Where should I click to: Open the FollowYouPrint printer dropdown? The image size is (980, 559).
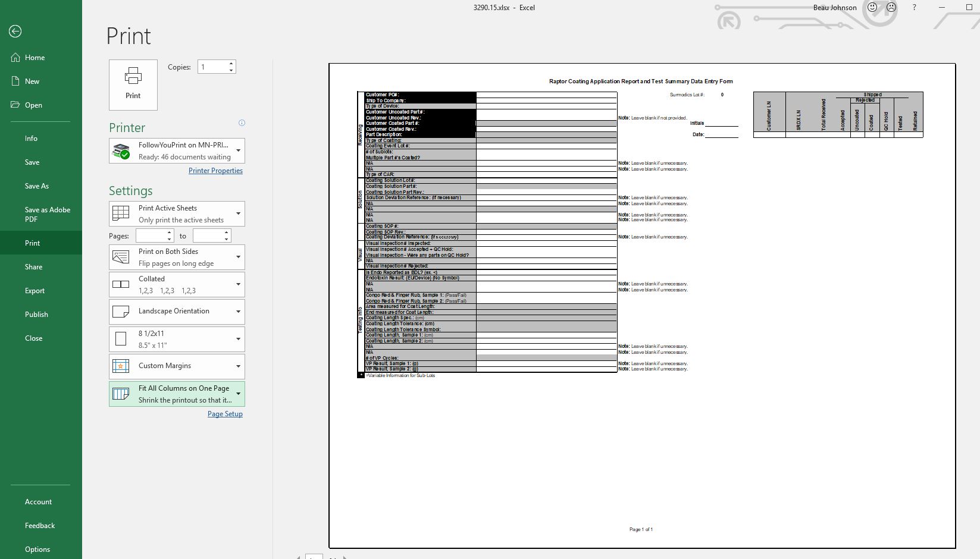[177, 151]
